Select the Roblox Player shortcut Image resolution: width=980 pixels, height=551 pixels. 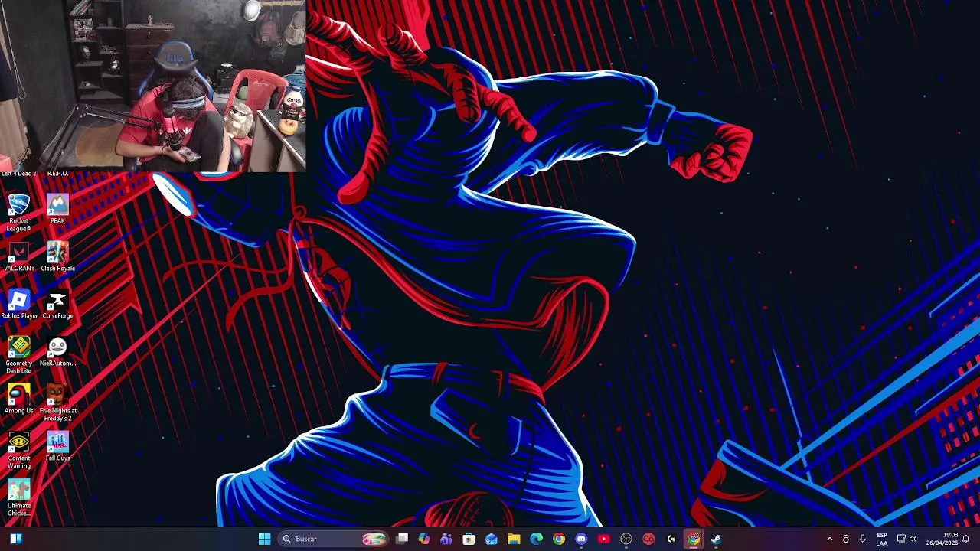coord(18,305)
